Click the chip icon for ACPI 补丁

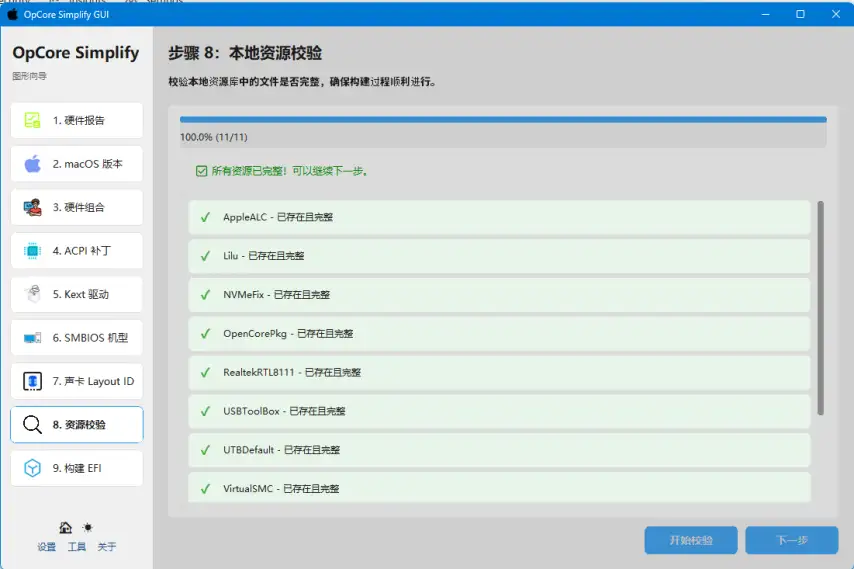32,251
